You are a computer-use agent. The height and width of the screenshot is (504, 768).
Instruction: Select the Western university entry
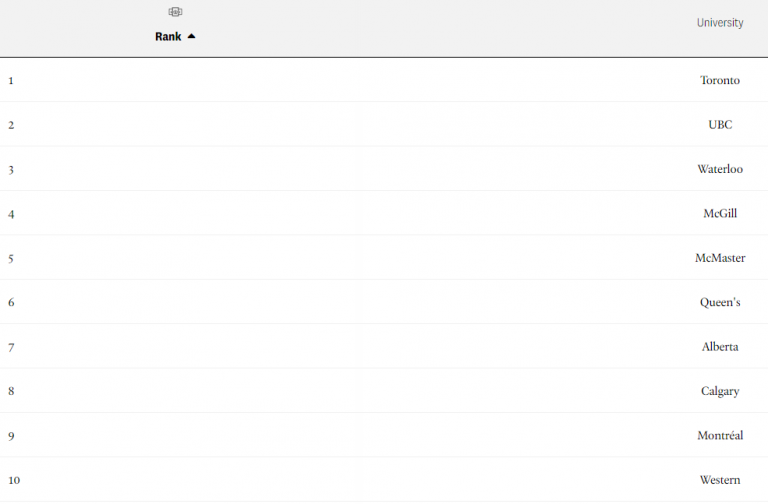pyautogui.click(x=720, y=480)
